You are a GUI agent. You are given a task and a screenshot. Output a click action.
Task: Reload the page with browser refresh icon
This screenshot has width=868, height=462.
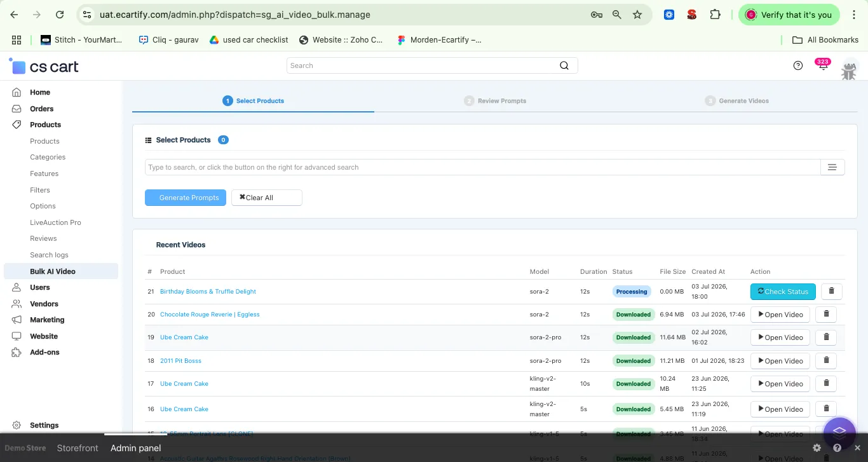[x=60, y=15]
